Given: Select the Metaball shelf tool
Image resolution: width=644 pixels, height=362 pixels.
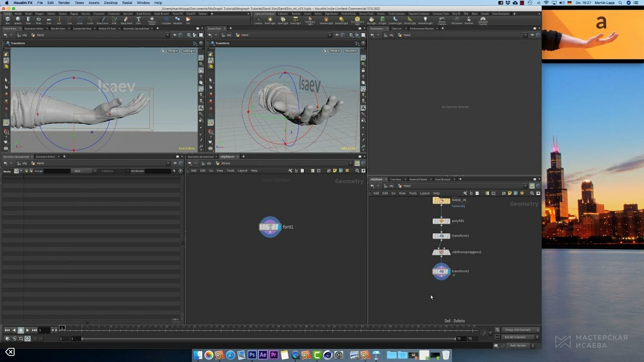Looking at the screenshot, I should (x=177, y=20).
